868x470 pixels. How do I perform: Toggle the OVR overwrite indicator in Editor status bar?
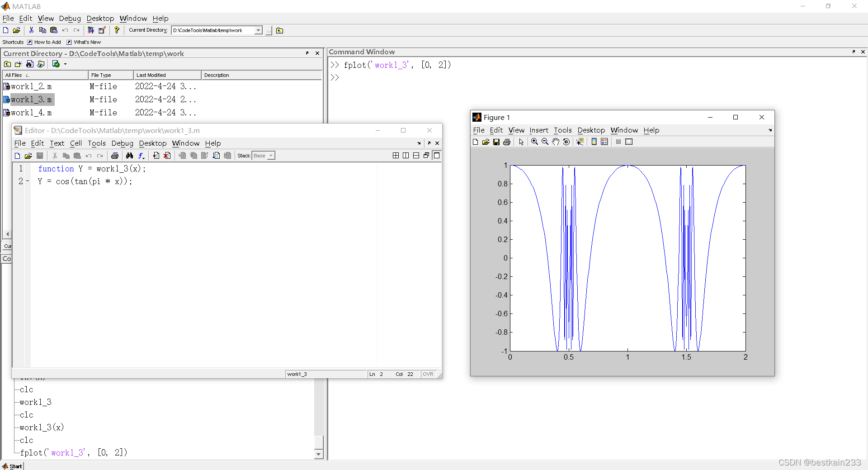tap(428, 374)
